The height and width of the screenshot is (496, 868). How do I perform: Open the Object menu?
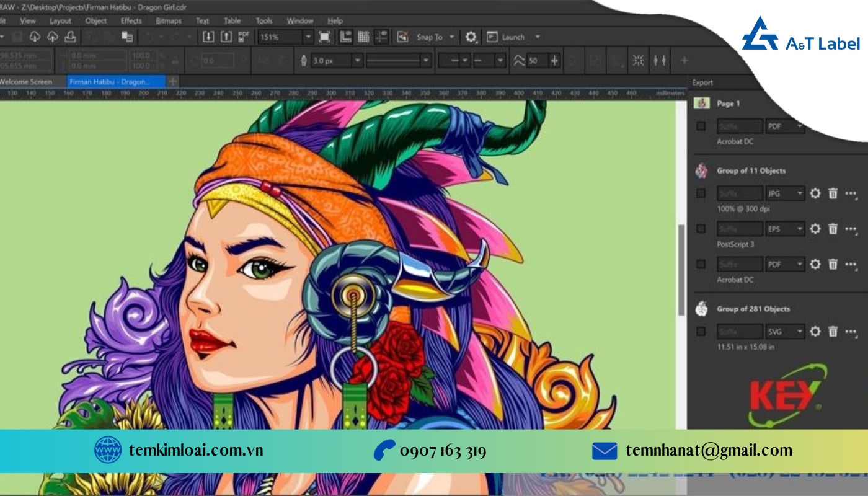(x=95, y=20)
